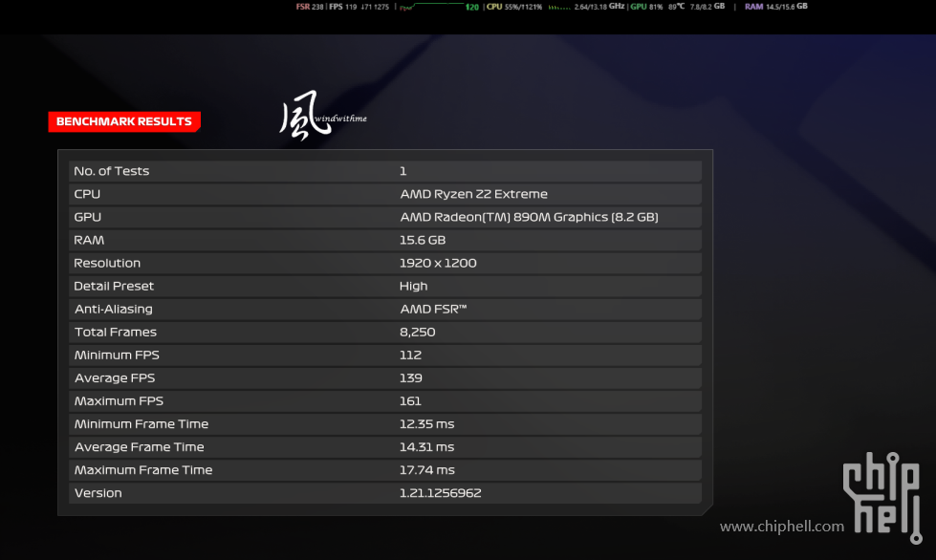Click the Average FPS row value 139
Screen dimensions: 936x560
410,378
